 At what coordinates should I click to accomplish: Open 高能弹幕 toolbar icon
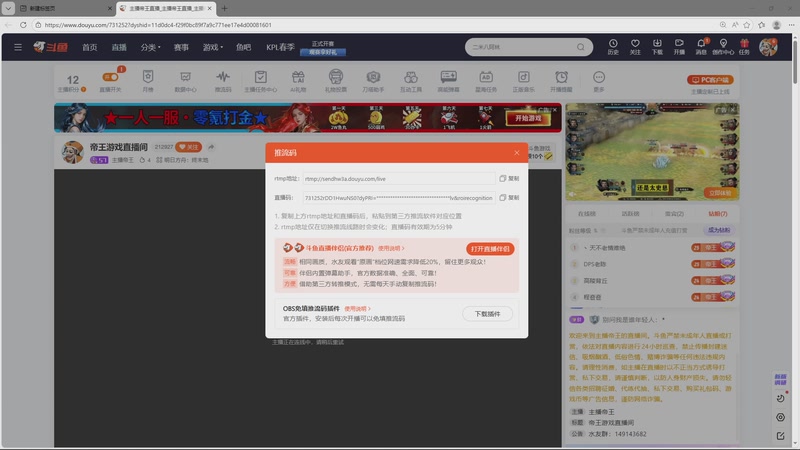click(x=448, y=81)
